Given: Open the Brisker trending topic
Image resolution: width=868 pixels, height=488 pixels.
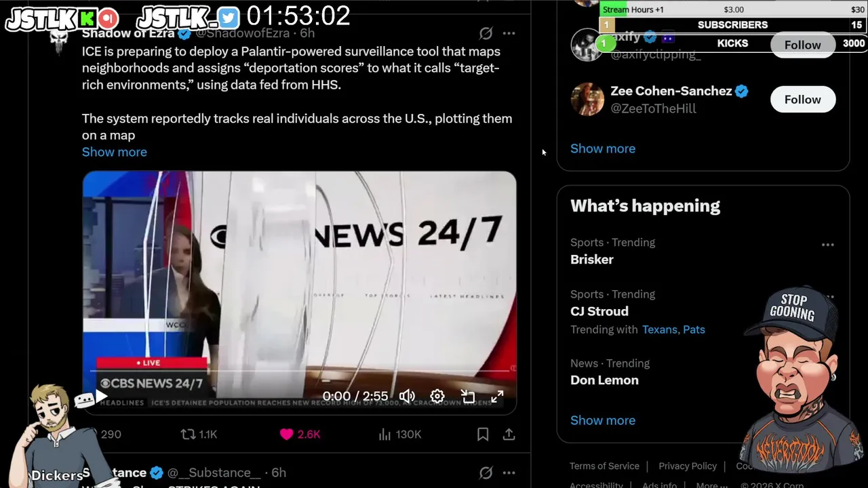Looking at the screenshot, I should pyautogui.click(x=592, y=260).
